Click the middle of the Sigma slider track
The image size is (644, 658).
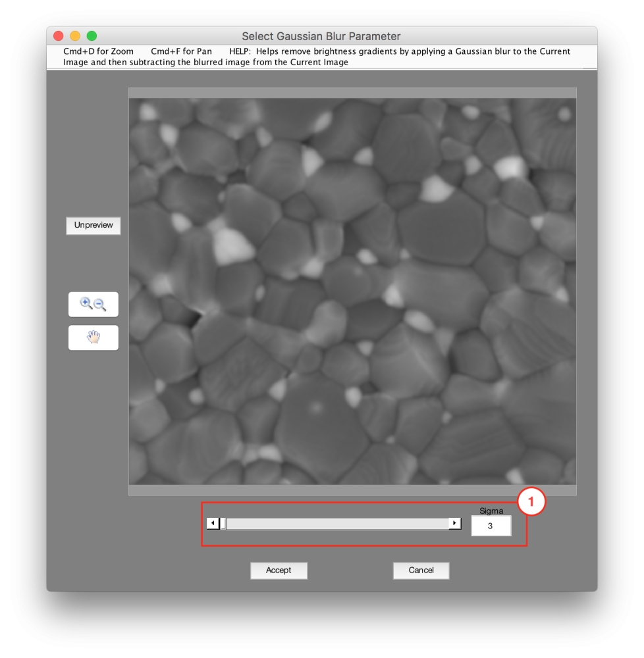336,524
